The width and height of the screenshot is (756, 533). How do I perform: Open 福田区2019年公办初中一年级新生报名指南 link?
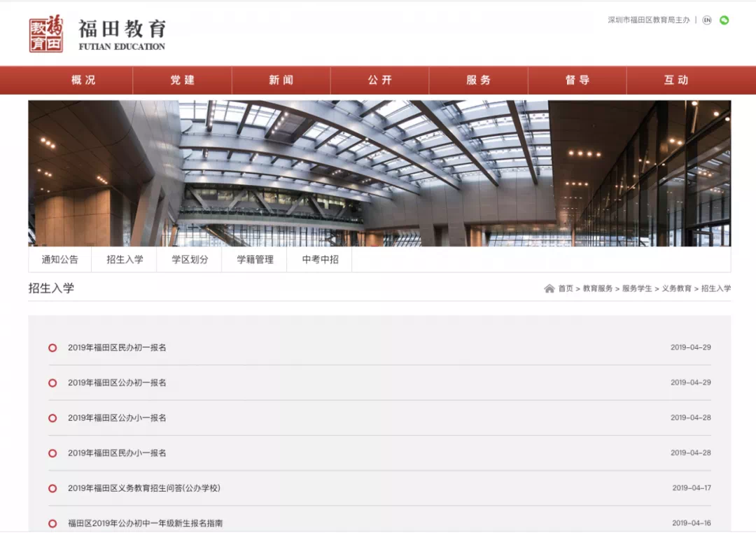click(x=145, y=523)
